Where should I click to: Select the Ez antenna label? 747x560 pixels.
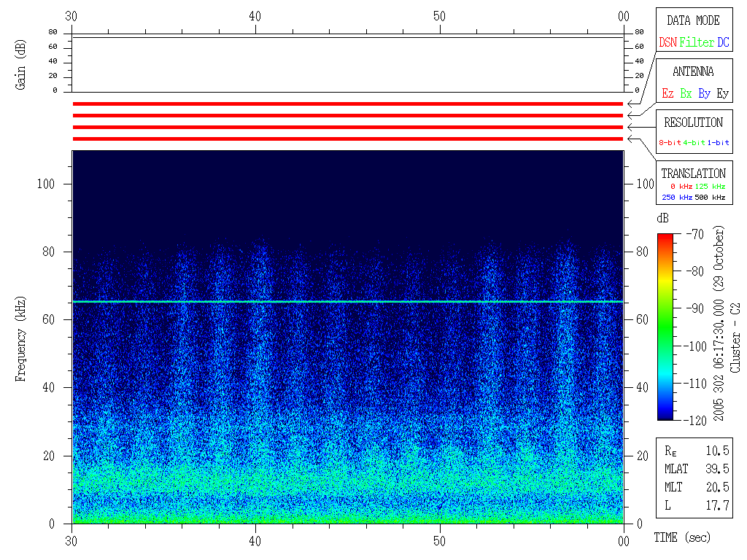667,94
